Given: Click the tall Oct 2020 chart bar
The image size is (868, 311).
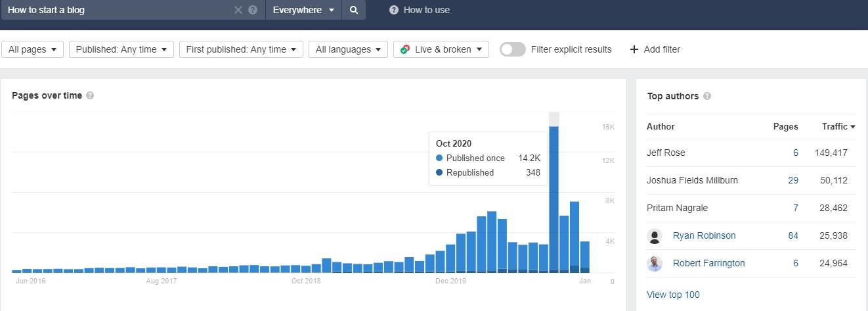Looking at the screenshot, I should point(553,197).
